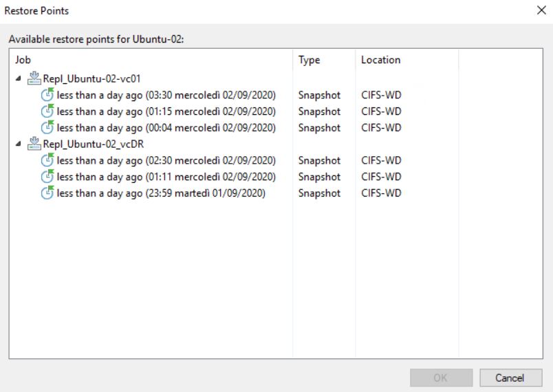
Task: Close the Restore Points dialog
Action: click(x=541, y=10)
